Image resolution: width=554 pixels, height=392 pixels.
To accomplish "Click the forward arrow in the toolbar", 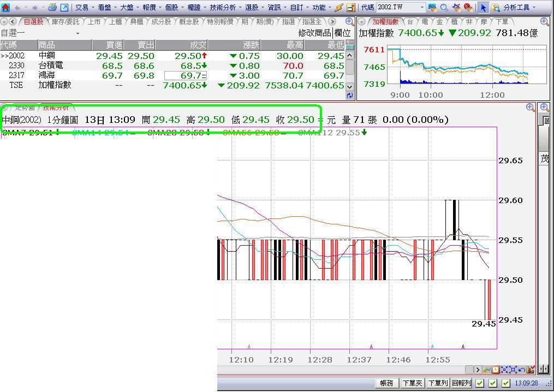I will [34, 8].
